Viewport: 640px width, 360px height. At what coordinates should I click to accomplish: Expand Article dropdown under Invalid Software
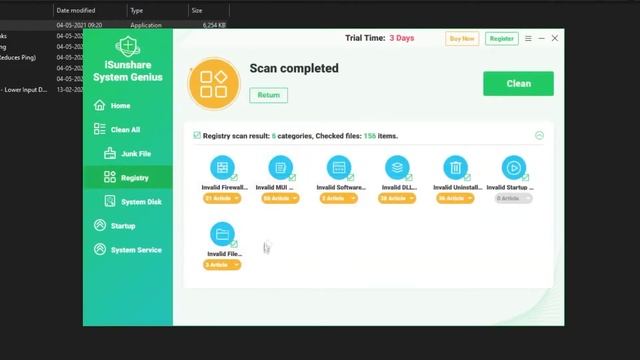coord(339,198)
